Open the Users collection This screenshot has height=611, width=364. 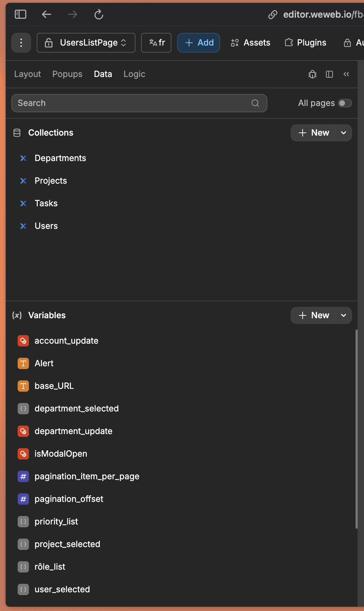pyautogui.click(x=46, y=226)
